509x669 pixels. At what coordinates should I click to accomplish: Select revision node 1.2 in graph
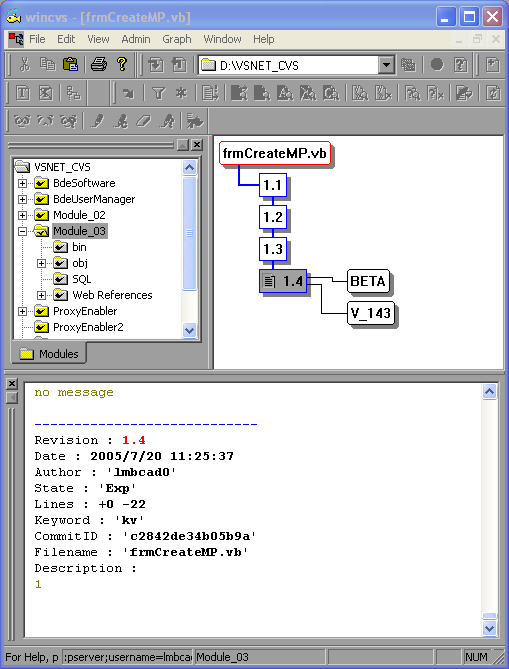point(273,217)
